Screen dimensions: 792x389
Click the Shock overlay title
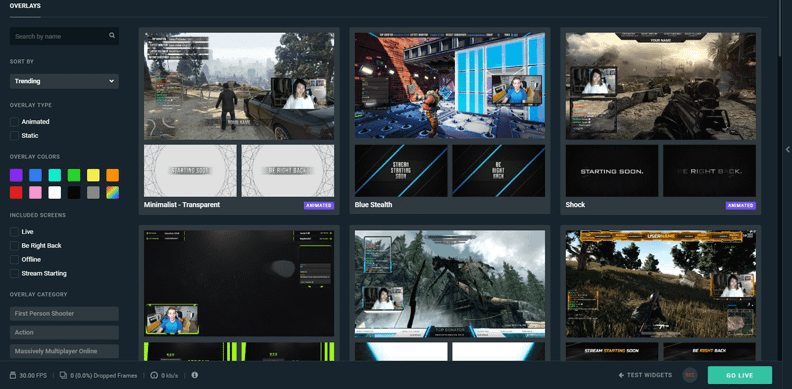[x=575, y=205]
